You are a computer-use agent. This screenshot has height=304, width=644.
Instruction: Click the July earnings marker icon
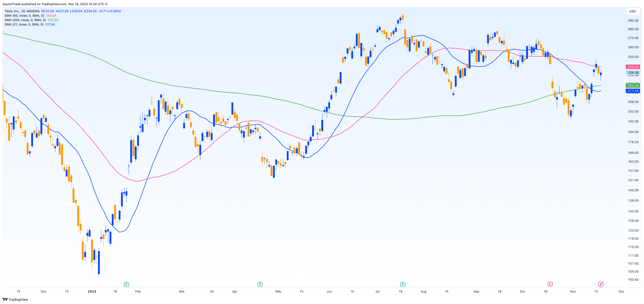[x=403, y=284]
